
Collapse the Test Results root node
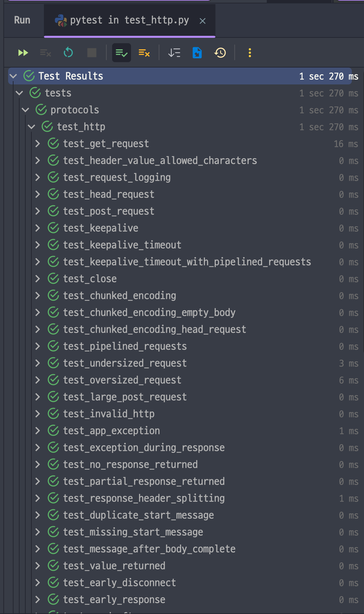tap(14, 76)
